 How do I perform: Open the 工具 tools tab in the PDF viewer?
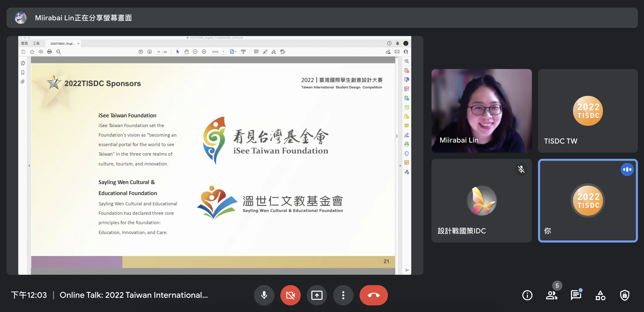click(36, 43)
